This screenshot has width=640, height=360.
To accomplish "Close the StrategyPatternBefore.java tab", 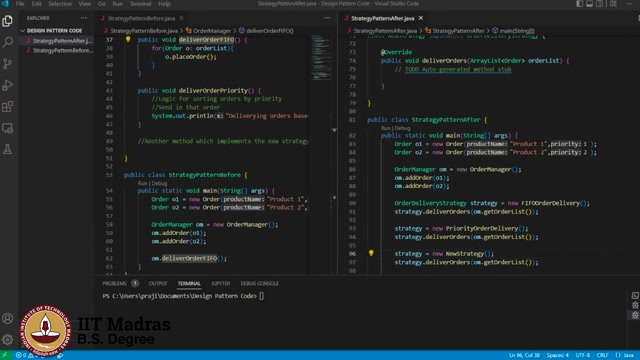I will click(181, 18).
